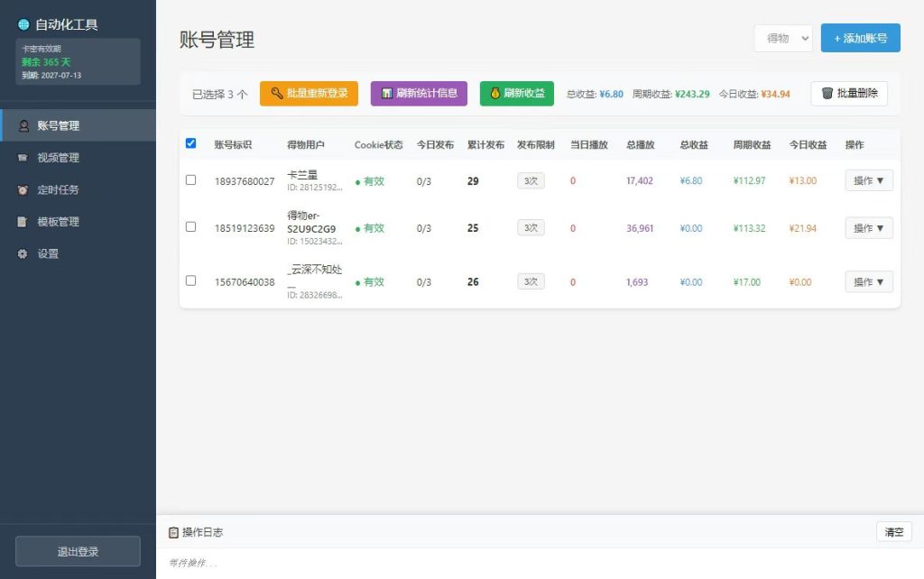Click 清空 to clear the log

[894, 532]
